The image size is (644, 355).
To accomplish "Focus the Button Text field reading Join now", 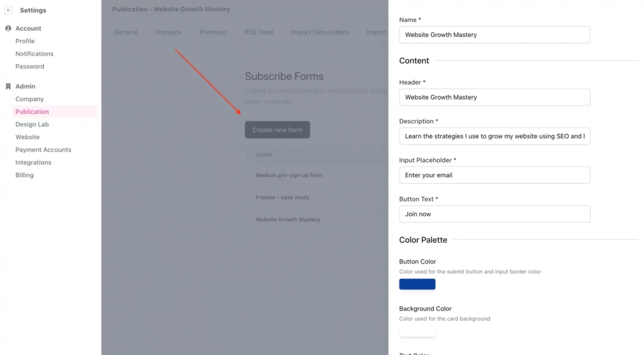I will [x=495, y=214].
